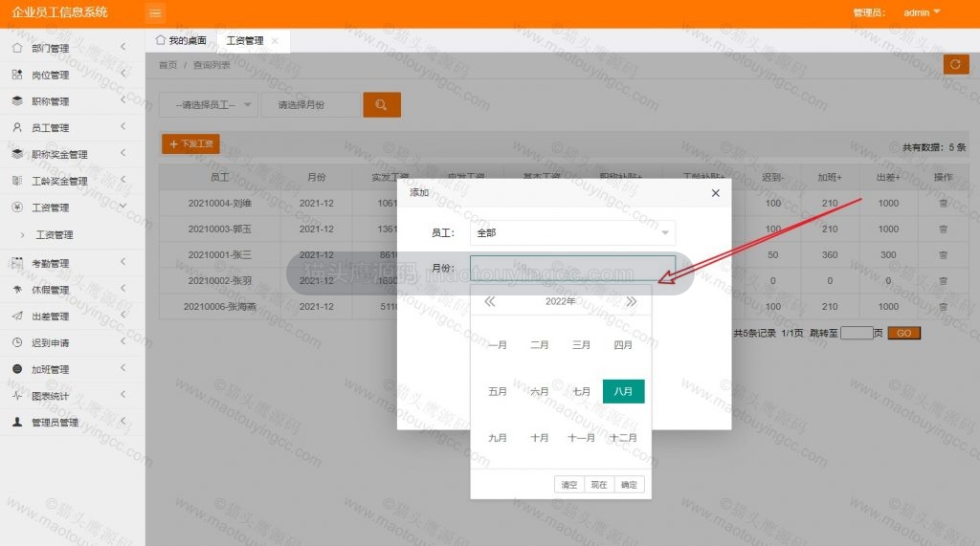
Task: Click the home icon on 我的桌面 tab
Action: coord(161,40)
